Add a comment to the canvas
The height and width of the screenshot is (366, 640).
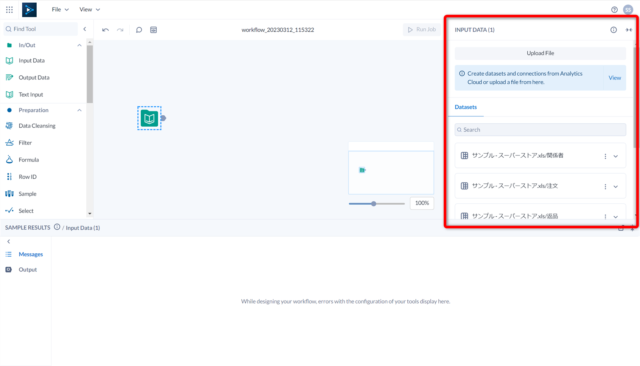click(x=139, y=30)
